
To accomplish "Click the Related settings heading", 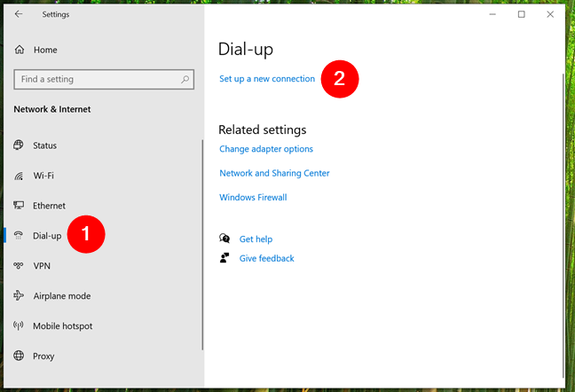I will [262, 130].
